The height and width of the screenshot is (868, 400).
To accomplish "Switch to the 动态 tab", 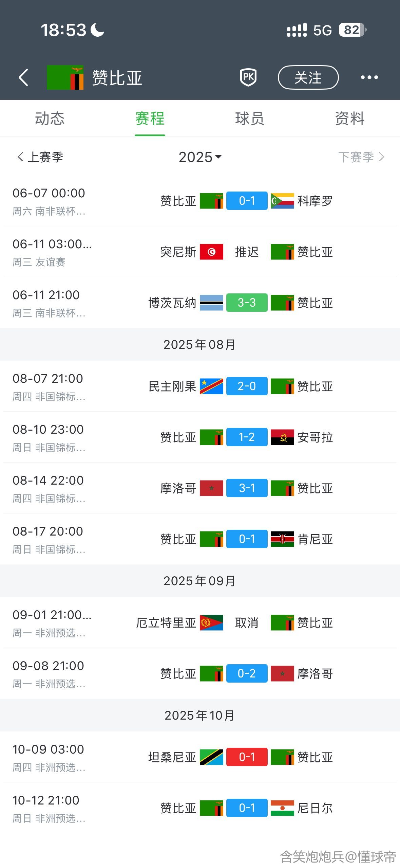I will coord(50,119).
